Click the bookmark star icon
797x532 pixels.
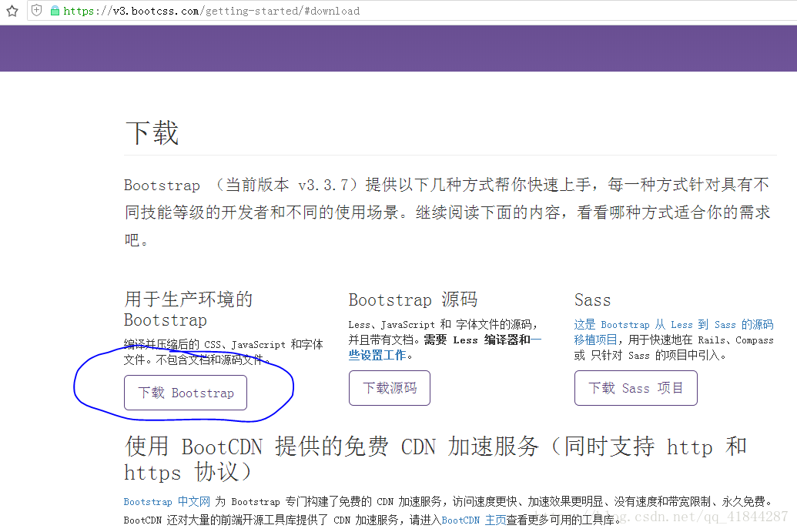[x=12, y=11]
